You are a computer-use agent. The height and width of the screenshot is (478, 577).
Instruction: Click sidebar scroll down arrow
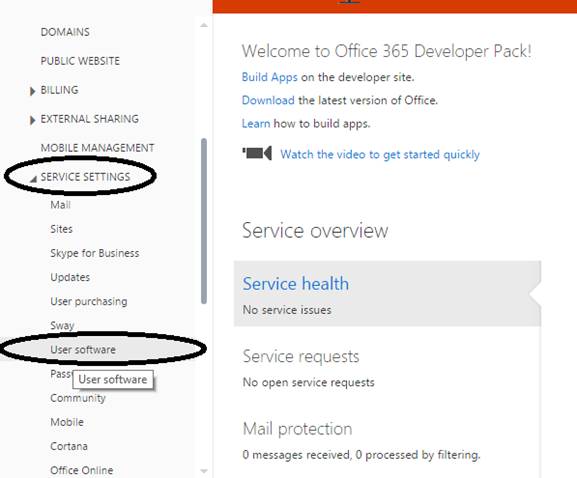pos(204,471)
